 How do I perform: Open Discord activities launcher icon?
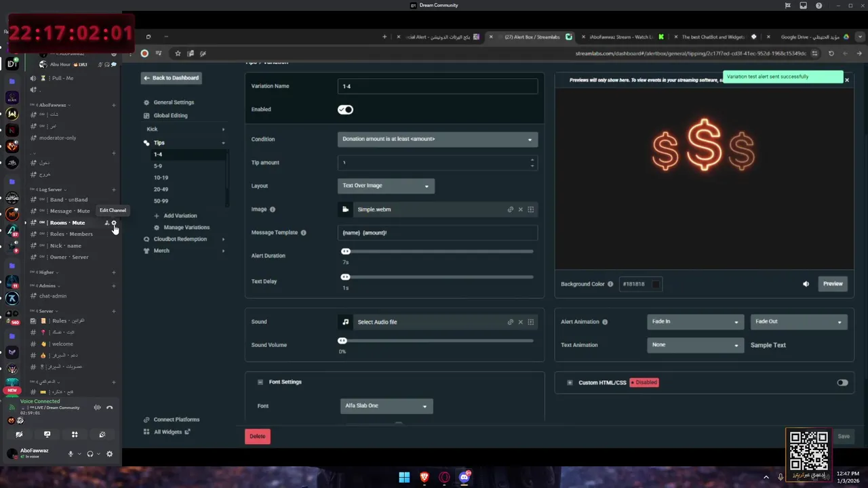(x=75, y=434)
